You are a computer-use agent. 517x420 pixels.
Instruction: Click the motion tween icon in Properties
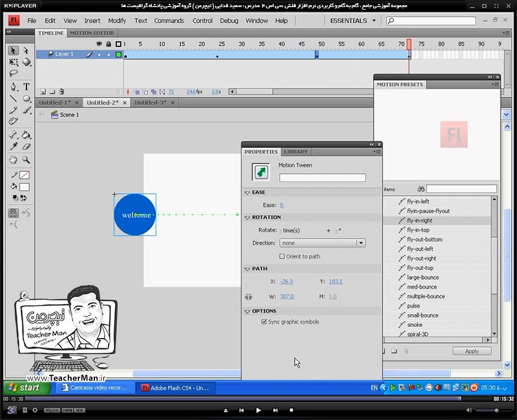261,172
